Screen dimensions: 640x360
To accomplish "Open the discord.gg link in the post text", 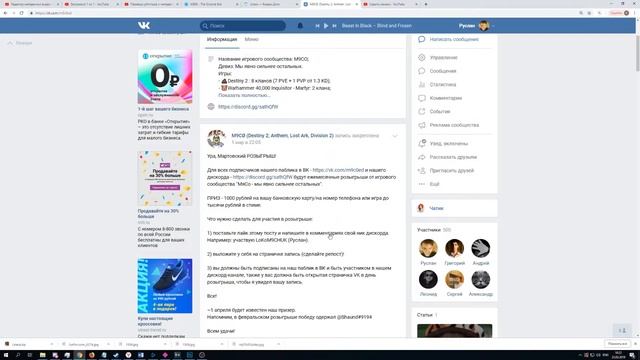I will (x=262, y=177).
